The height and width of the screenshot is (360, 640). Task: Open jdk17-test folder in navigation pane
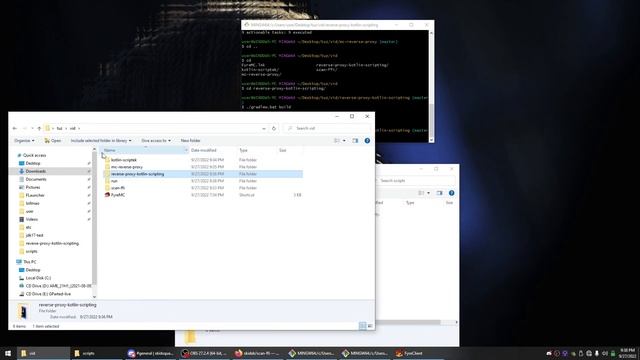click(34, 236)
